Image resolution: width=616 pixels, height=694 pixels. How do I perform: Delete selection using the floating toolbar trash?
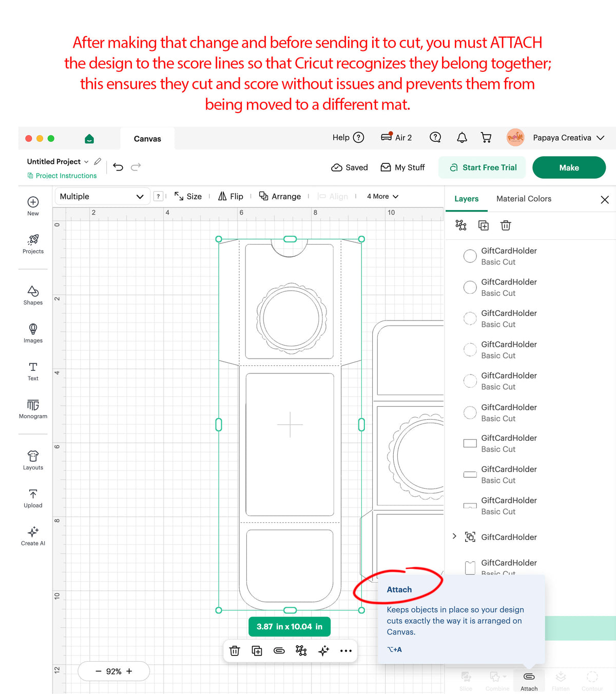point(235,651)
